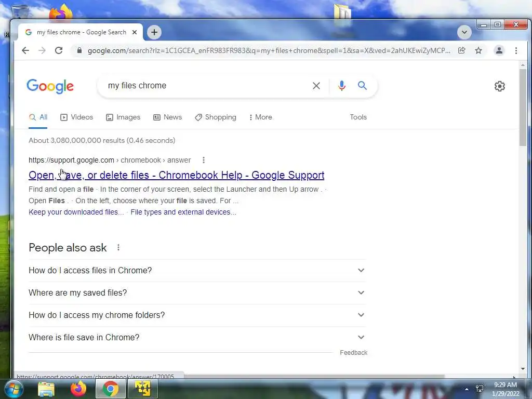Click the blue magnifier search button
Image resolution: width=532 pixels, height=399 pixels.
point(362,86)
